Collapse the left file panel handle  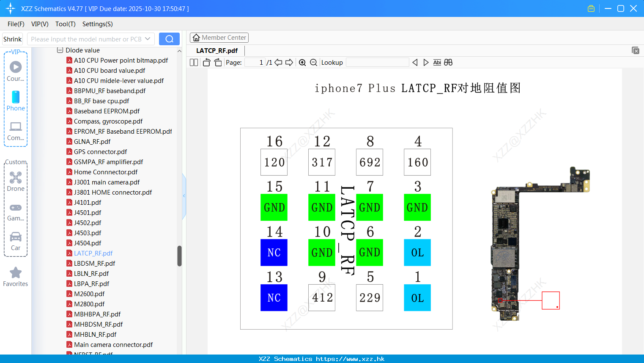pos(184,195)
